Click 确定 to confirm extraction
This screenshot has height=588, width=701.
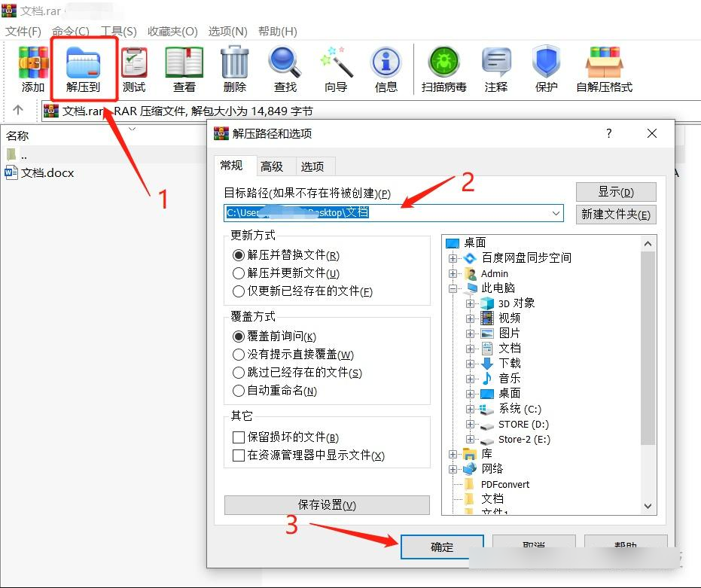[441, 547]
